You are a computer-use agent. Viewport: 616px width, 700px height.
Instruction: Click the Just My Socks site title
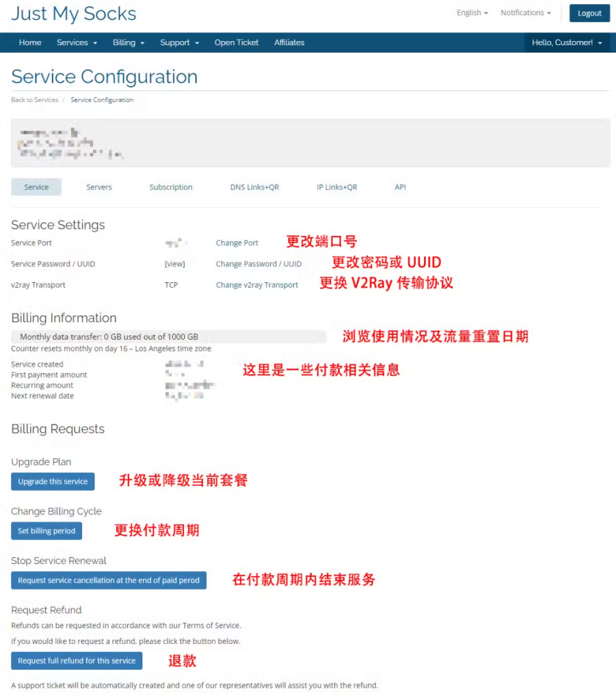tap(74, 14)
